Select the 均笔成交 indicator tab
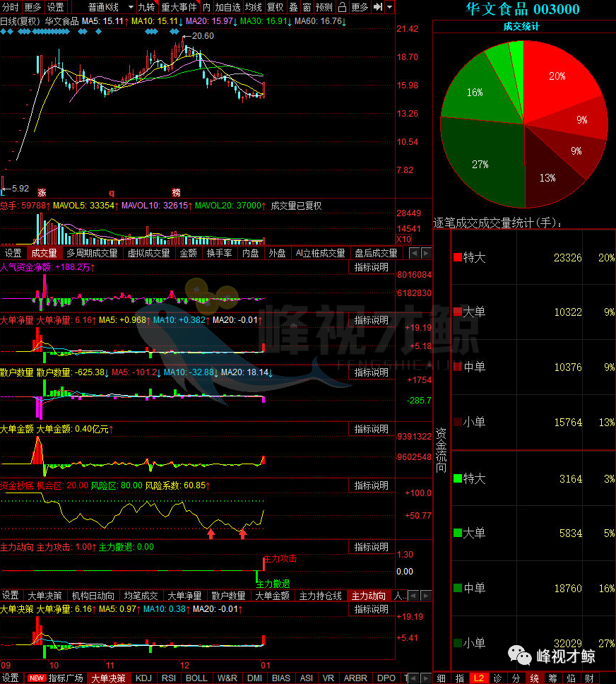The image size is (616, 684). (141, 596)
